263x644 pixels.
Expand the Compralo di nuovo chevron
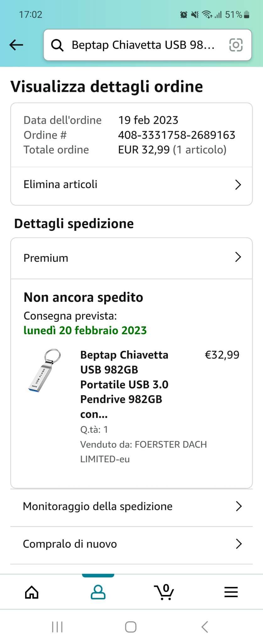click(x=239, y=544)
